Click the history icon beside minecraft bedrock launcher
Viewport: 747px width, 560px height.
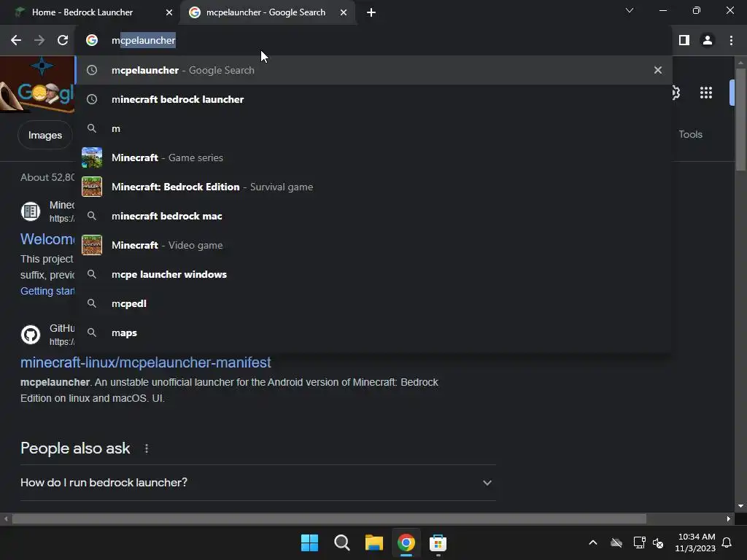click(92, 99)
